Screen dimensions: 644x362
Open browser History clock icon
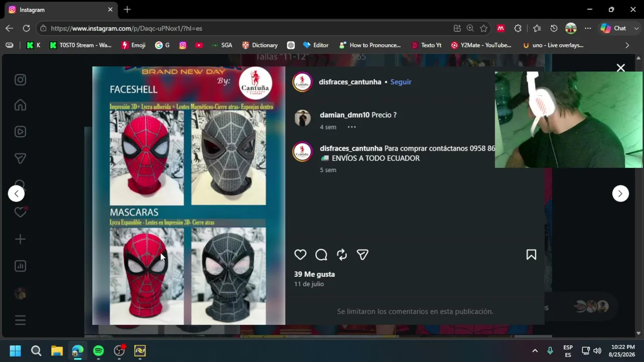pos(554,28)
